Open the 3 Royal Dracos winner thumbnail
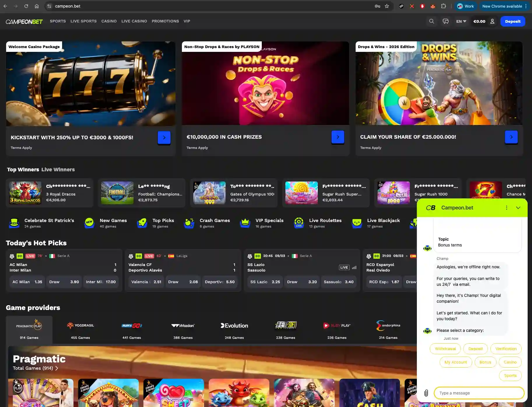This screenshot has width=532, height=407. (25, 193)
